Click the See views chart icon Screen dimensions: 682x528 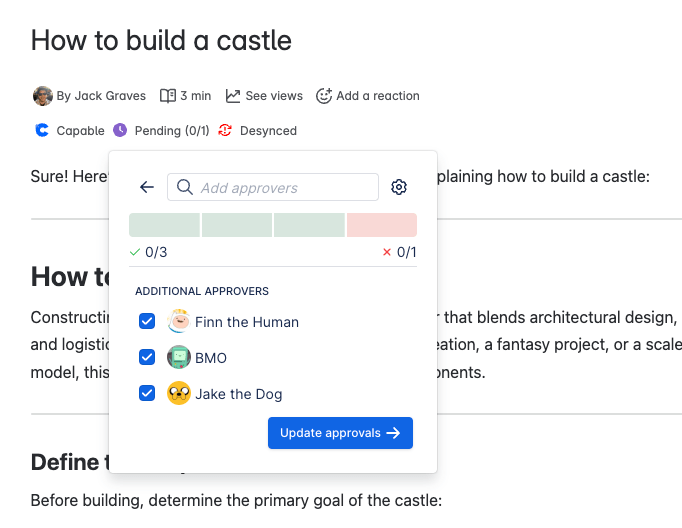click(x=233, y=96)
